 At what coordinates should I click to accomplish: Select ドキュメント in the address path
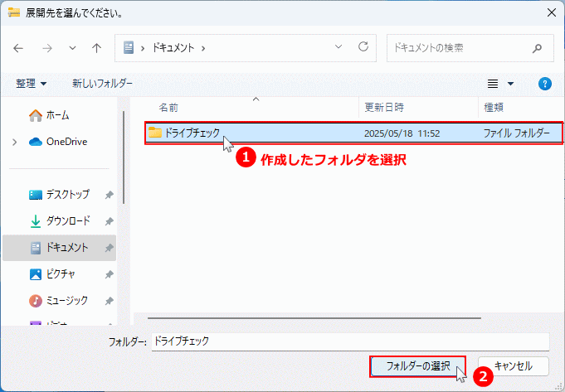(173, 48)
